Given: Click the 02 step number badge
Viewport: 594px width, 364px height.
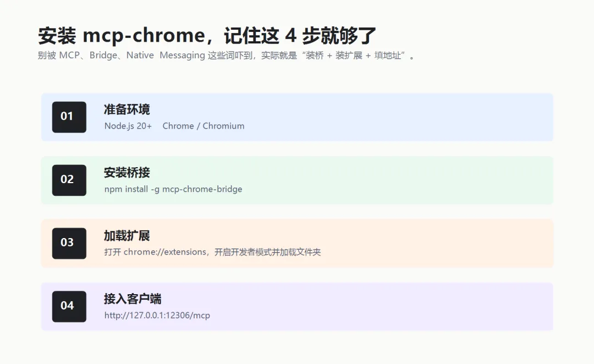Looking at the screenshot, I should [x=69, y=180].
